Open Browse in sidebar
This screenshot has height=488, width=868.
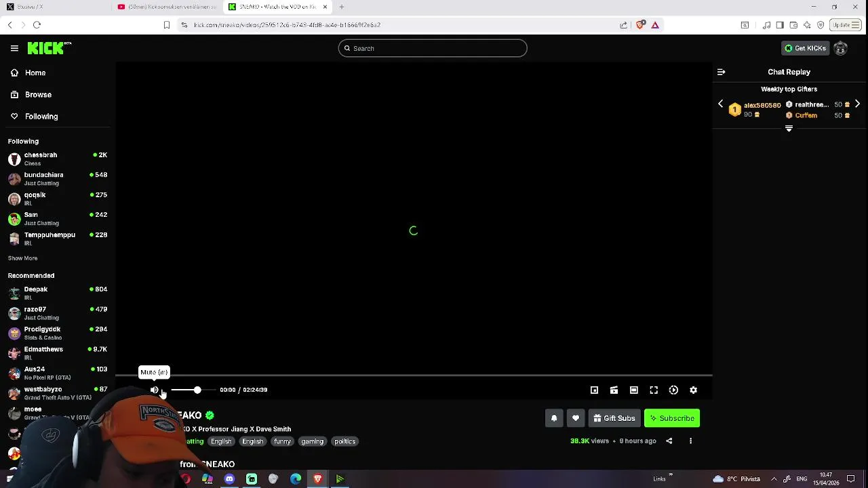(x=38, y=94)
